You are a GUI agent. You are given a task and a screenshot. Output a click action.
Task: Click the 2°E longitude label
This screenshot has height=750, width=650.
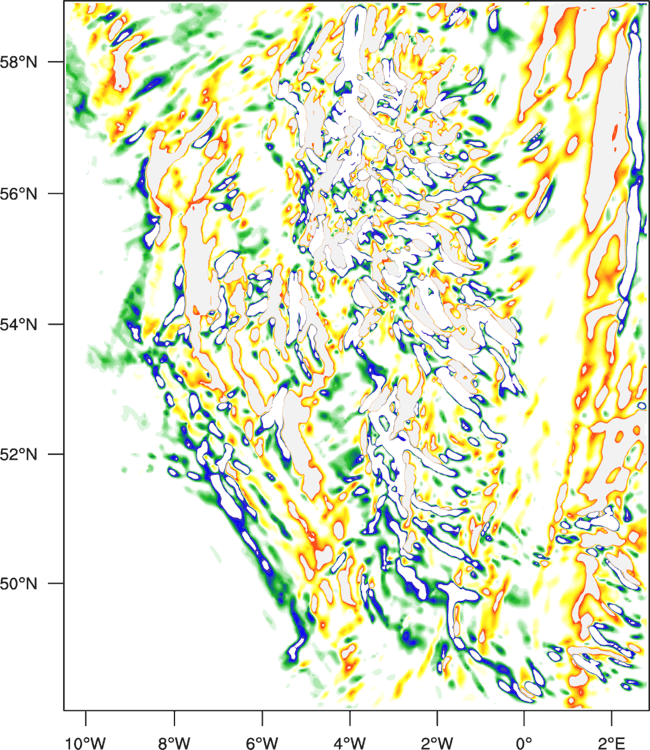coord(612,743)
